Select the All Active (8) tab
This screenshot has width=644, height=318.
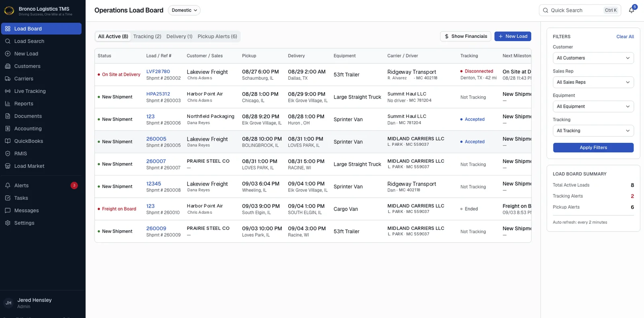(x=113, y=36)
